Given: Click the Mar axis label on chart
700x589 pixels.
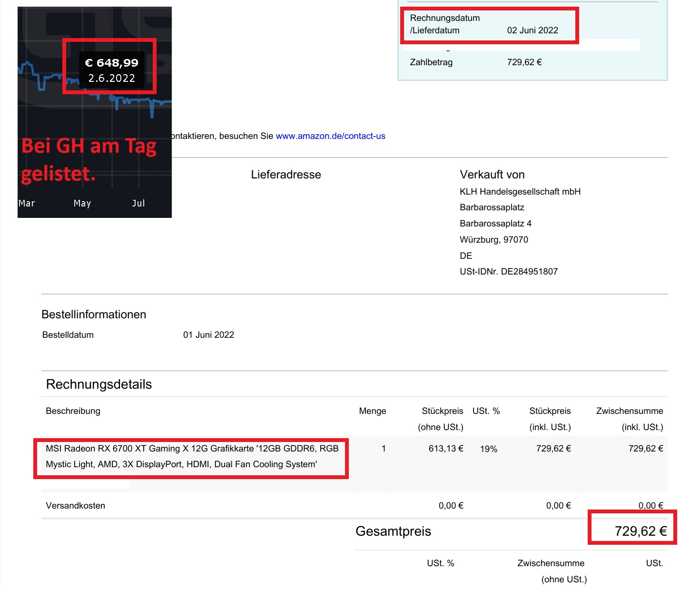Looking at the screenshot, I should pyautogui.click(x=27, y=203).
